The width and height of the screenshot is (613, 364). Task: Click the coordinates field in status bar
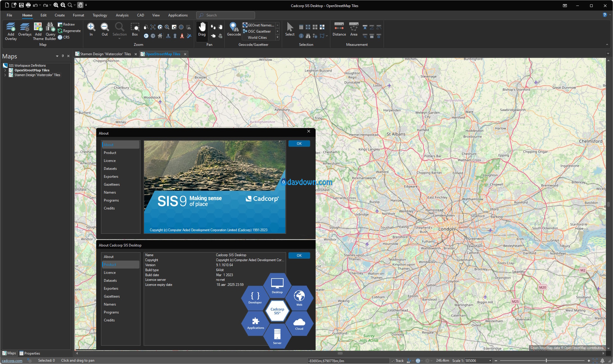pos(348,361)
